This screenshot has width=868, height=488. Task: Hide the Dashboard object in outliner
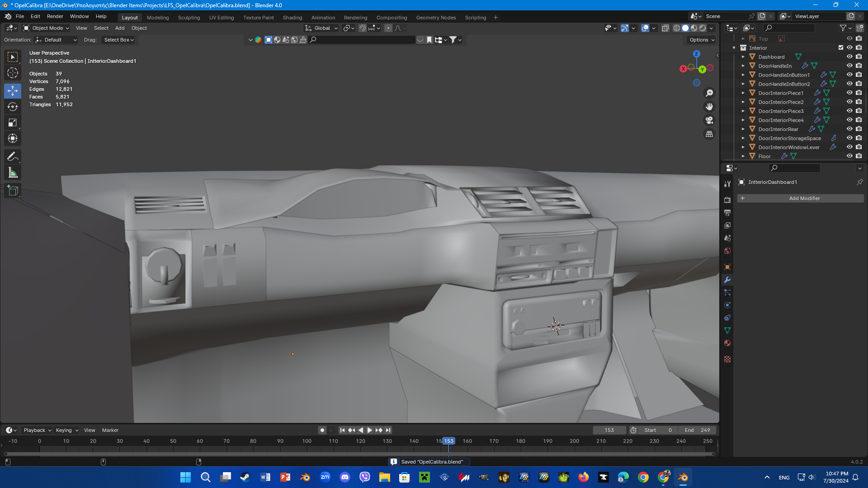(849, 57)
